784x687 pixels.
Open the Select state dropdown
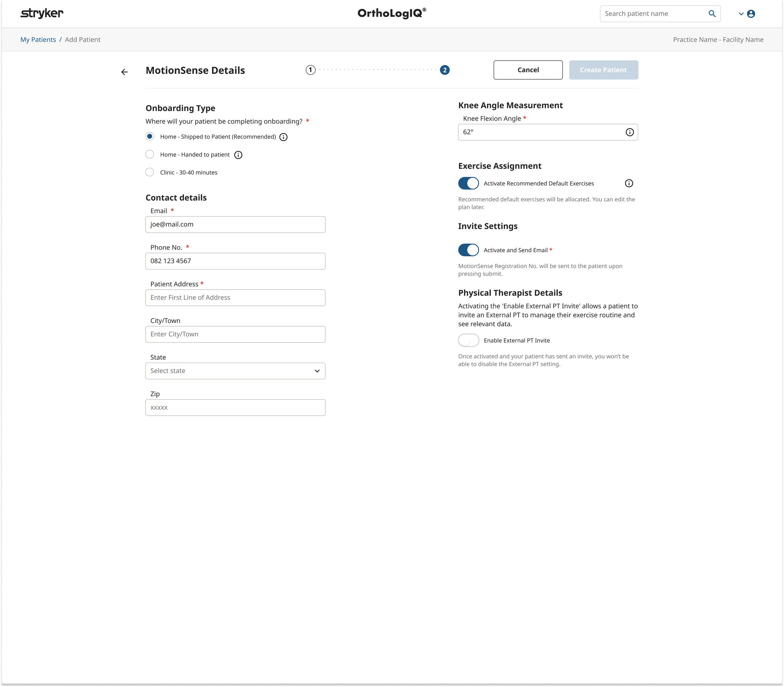pyautogui.click(x=235, y=371)
